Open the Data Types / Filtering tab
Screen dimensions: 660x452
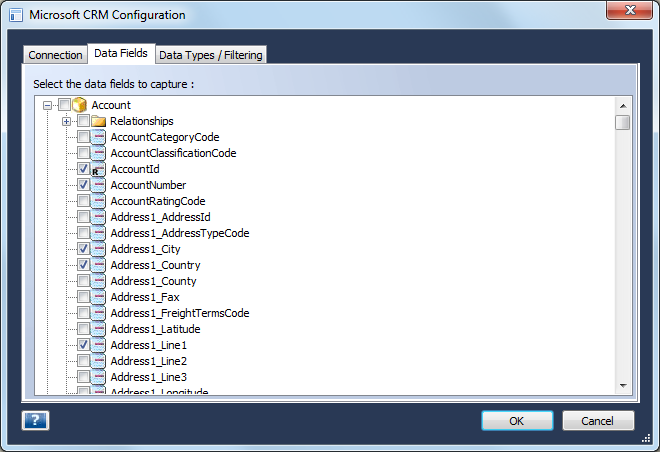tap(211, 55)
